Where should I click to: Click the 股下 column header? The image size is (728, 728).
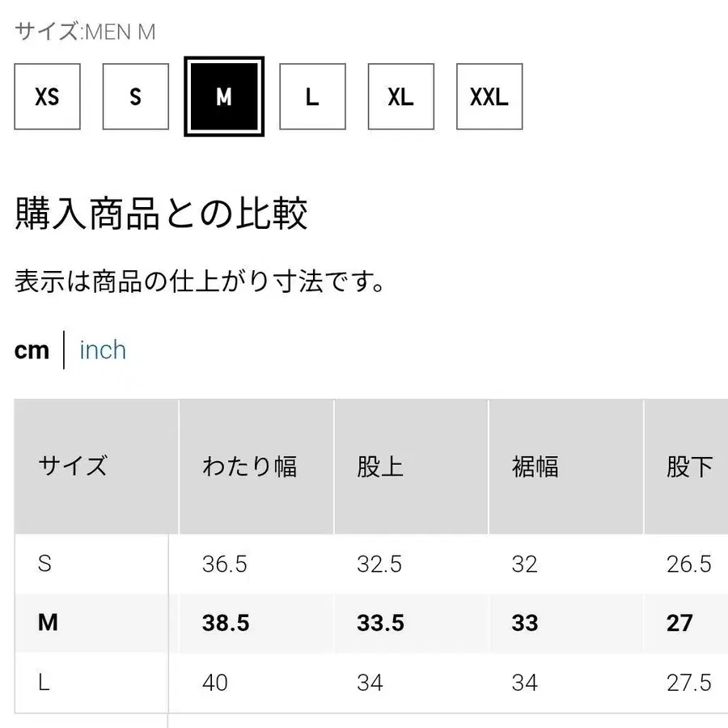689,466
